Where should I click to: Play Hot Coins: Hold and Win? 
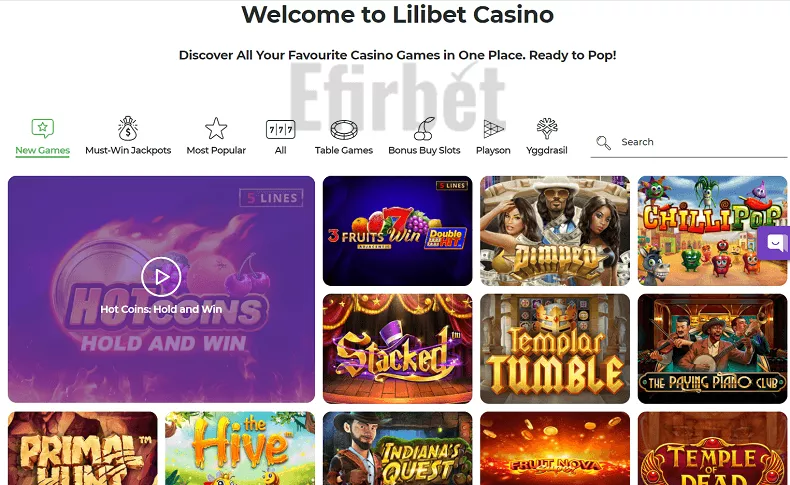[161, 289]
